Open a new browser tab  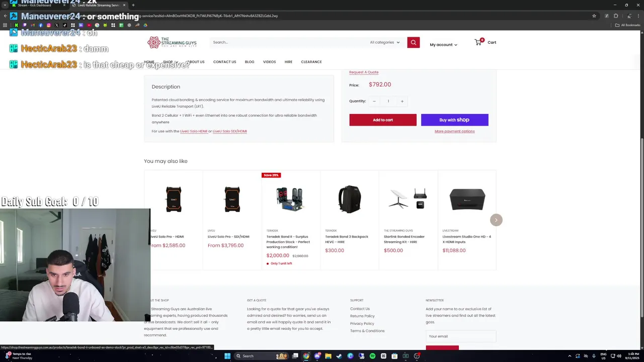133,5
